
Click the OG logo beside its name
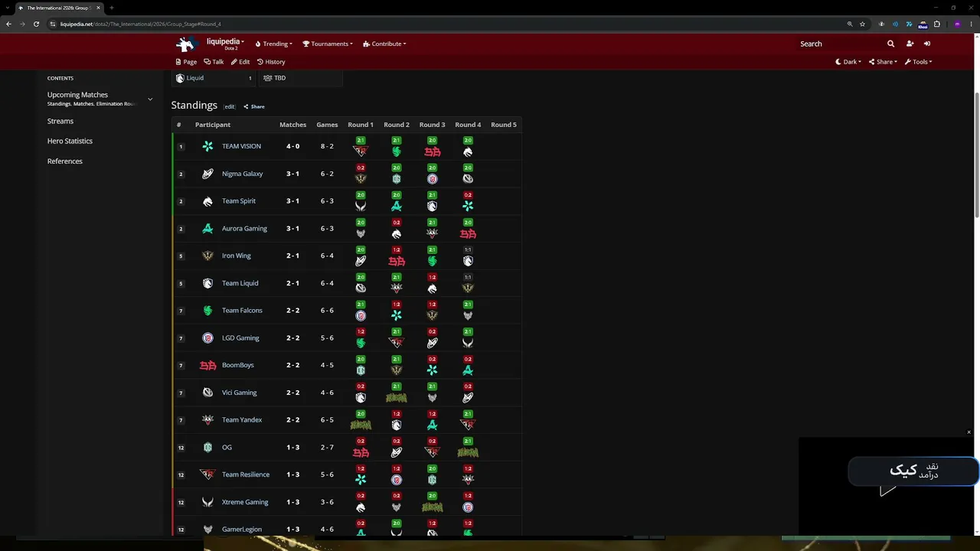(x=207, y=448)
